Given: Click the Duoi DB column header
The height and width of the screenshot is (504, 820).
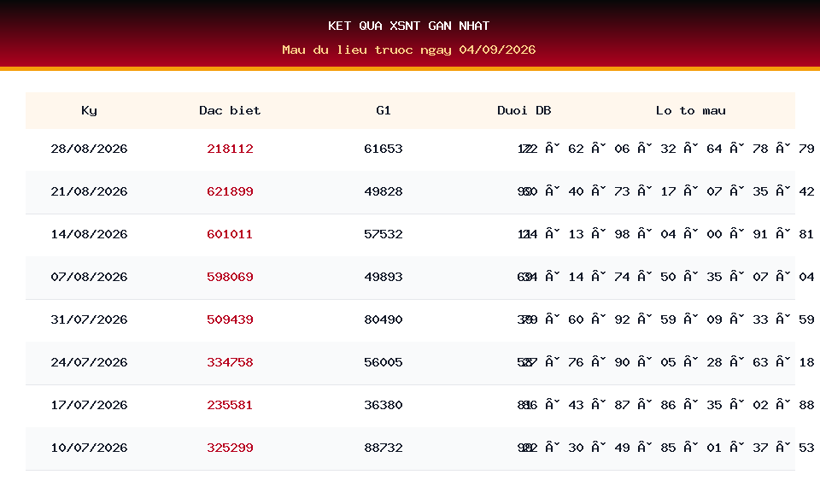Looking at the screenshot, I should 524,110.
